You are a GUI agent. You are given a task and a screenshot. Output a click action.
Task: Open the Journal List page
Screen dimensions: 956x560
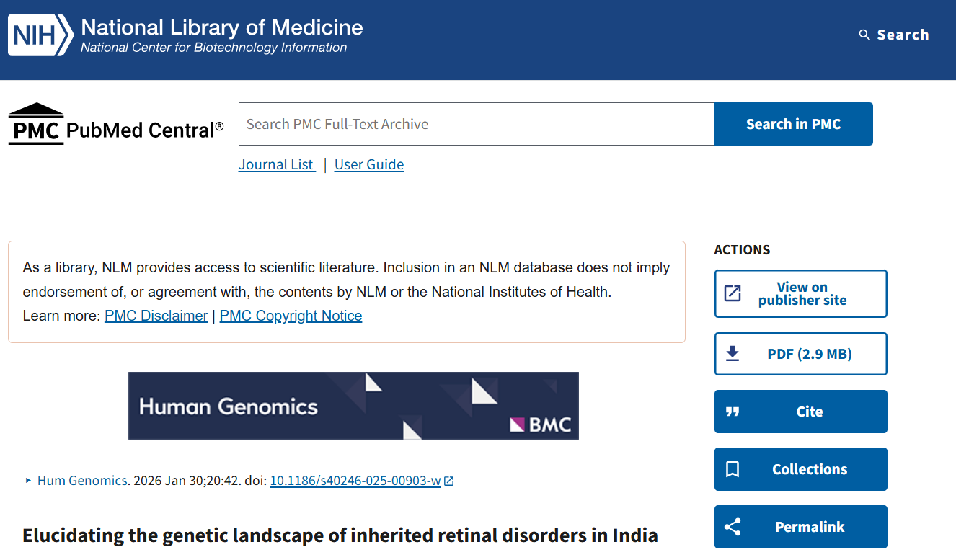[x=276, y=164]
